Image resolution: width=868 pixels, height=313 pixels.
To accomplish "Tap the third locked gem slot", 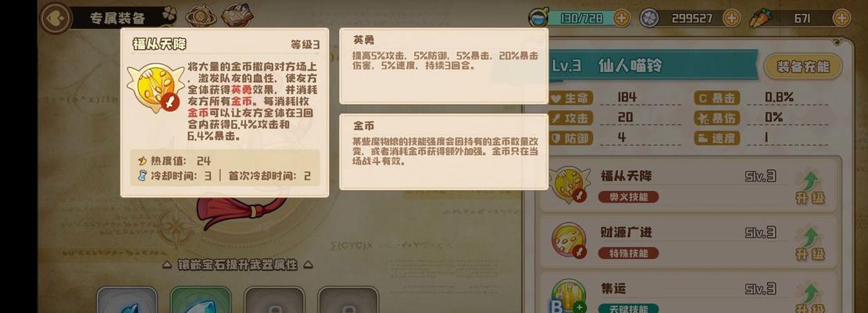I will click(x=274, y=300).
